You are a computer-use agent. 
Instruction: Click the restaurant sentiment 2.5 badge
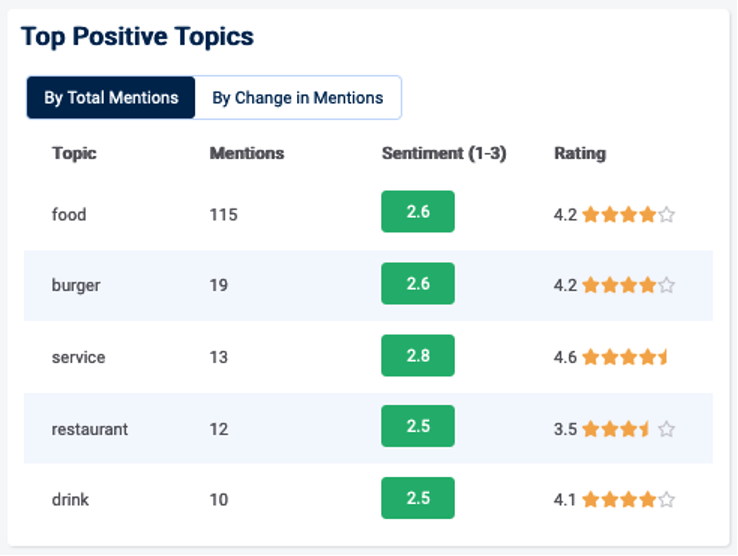pyautogui.click(x=417, y=427)
